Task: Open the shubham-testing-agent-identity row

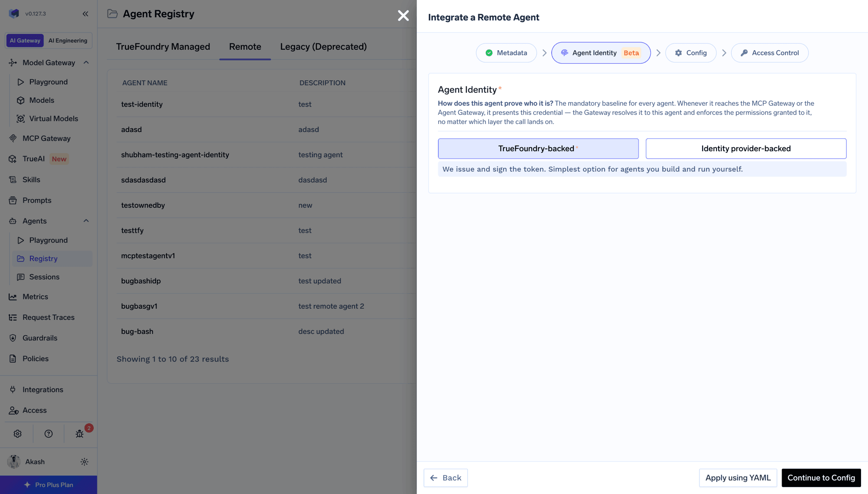Action: [x=266, y=155]
